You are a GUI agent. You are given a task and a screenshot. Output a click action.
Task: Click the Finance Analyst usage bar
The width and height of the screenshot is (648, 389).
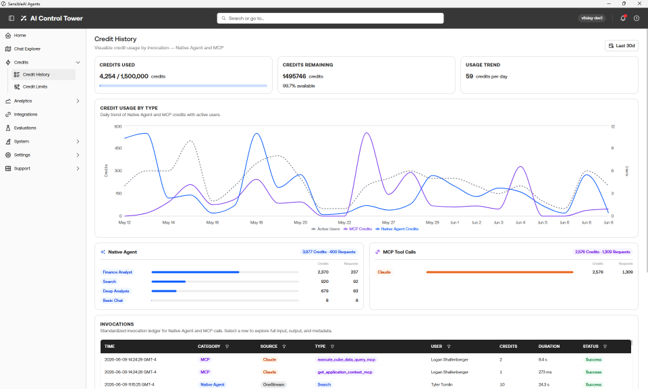tap(225, 272)
